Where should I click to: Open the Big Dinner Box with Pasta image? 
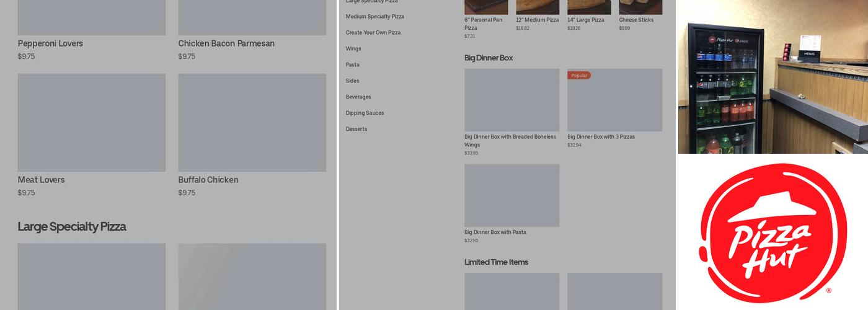[x=512, y=195]
